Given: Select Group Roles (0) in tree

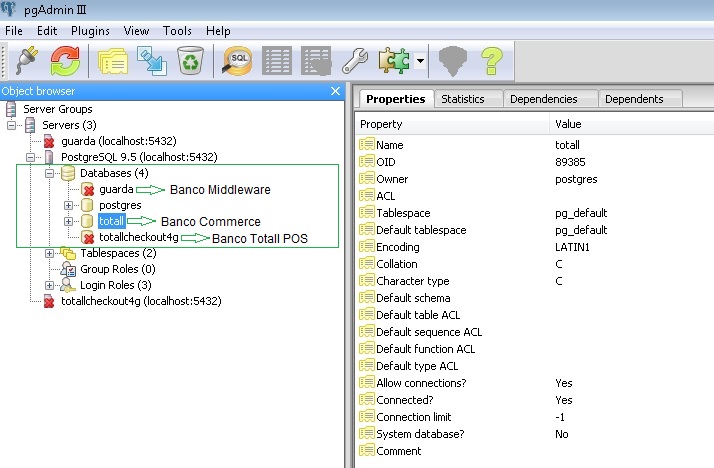Looking at the screenshot, I should tap(117, 269).
